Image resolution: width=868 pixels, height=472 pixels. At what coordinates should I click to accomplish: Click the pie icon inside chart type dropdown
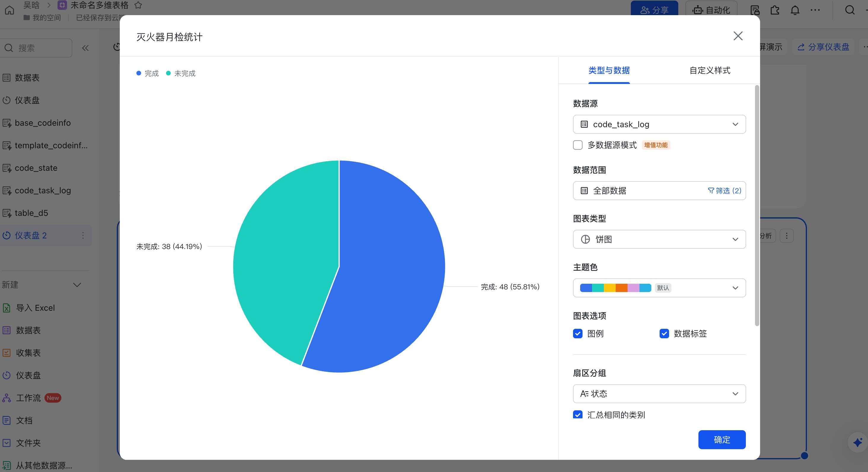pos(585,239)
